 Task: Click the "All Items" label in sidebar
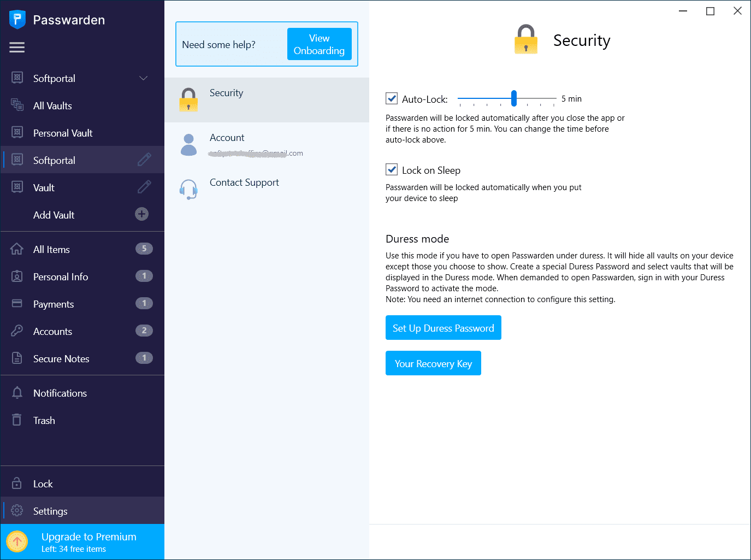pyautogui.click(x=51, y=250)
